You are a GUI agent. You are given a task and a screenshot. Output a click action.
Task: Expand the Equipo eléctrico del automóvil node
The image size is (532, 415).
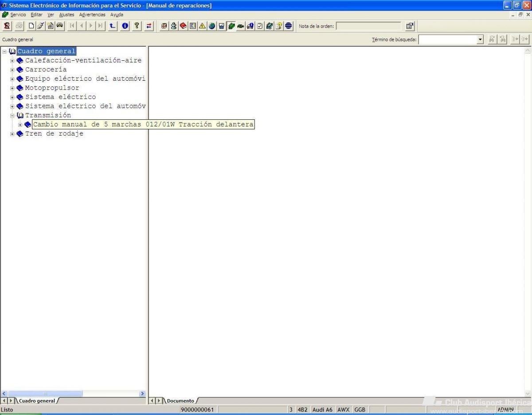click(12, 79)
